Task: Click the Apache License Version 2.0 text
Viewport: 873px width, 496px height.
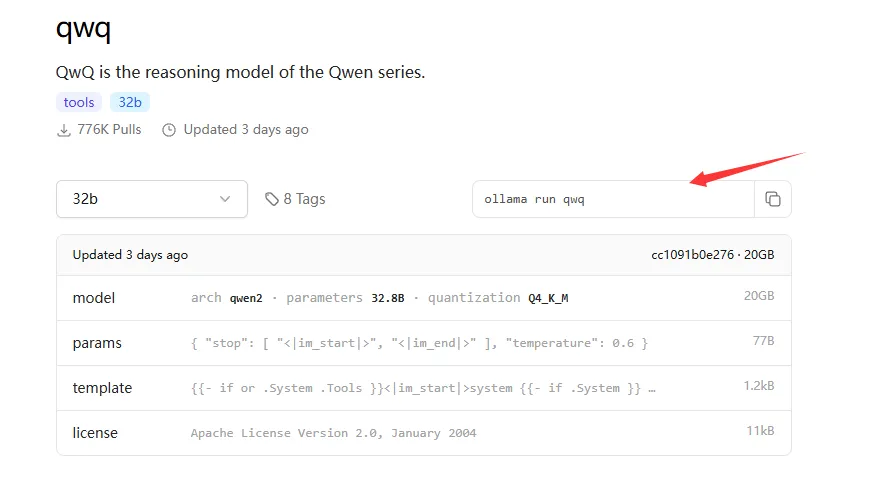Action: (x=333, y=433)
